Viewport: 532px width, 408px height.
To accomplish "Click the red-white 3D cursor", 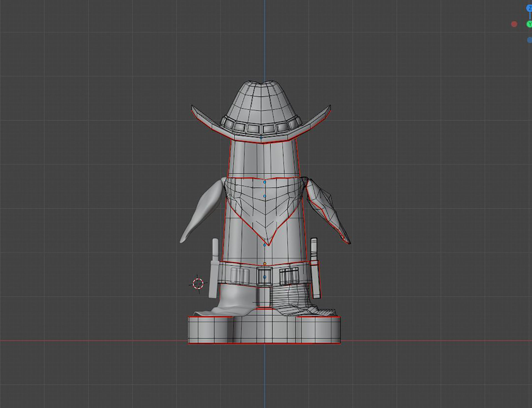I will pos(198,284).
